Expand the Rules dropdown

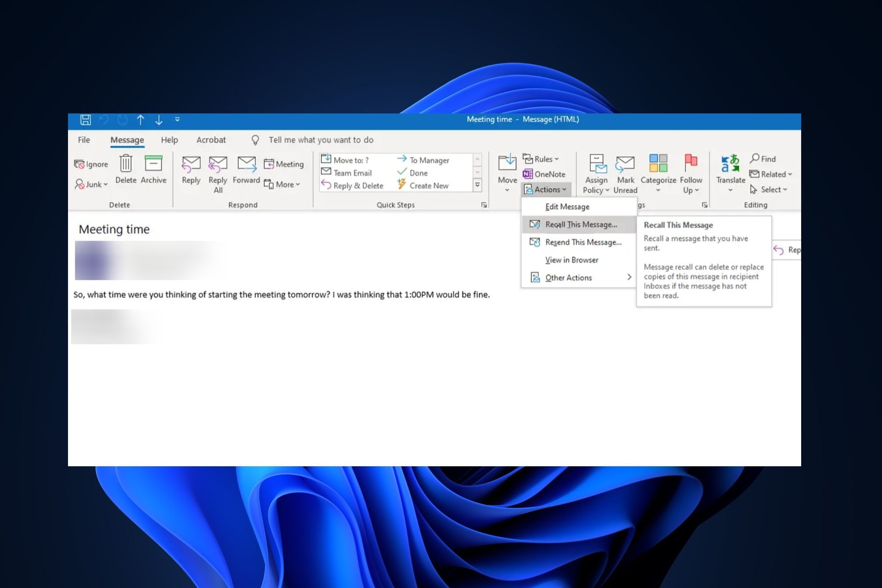[541, 159]
